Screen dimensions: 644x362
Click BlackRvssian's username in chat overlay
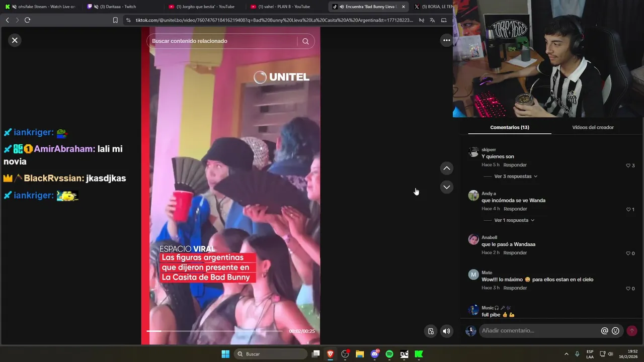[x=54, y=178]
